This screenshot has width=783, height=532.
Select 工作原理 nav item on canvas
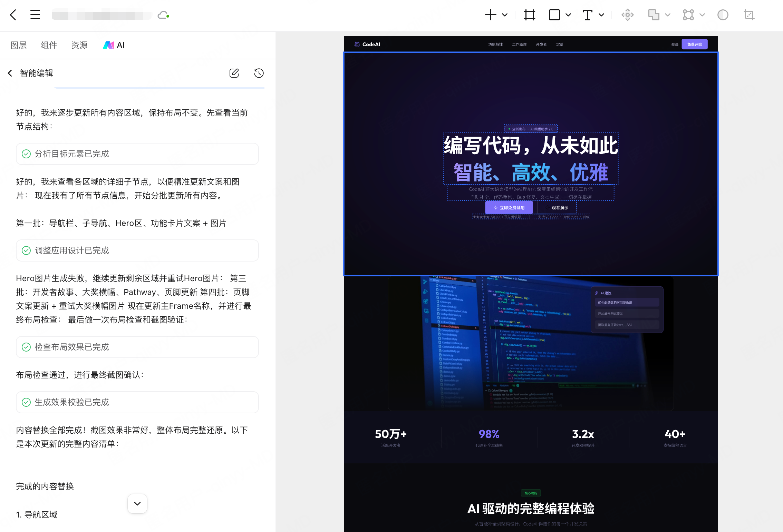[x=519, y=45]
